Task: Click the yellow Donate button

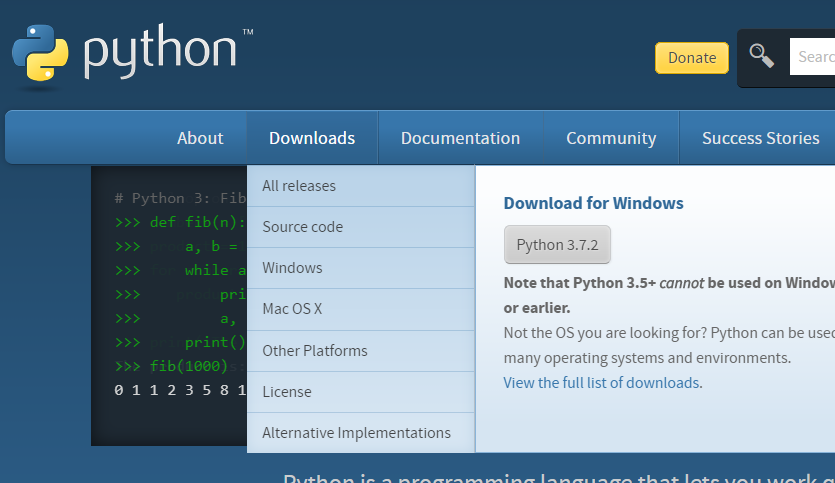Action: (692, 58)
